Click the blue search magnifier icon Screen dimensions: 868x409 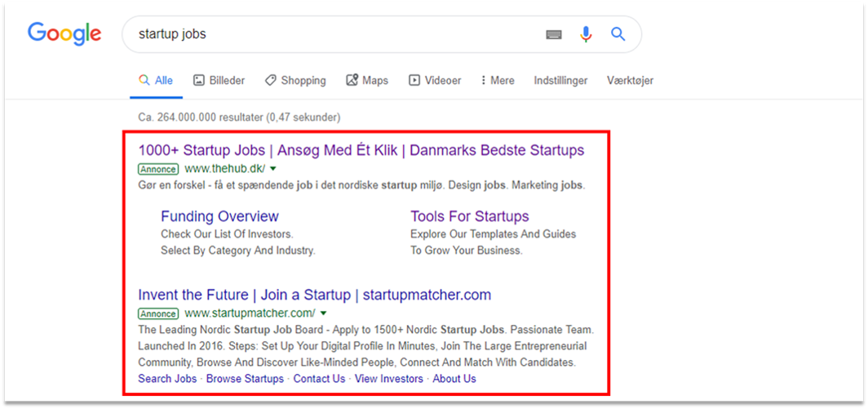[x=618, y=34]
